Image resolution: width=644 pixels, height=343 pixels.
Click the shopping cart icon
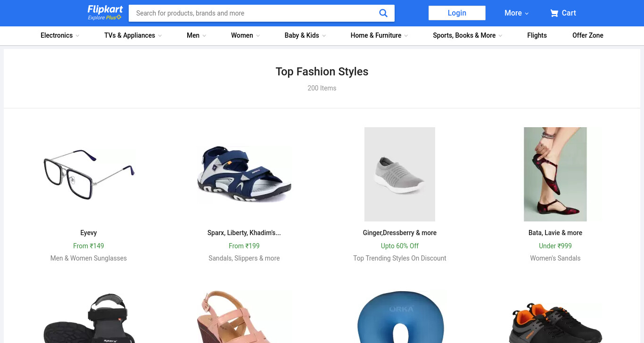(554, 13)
